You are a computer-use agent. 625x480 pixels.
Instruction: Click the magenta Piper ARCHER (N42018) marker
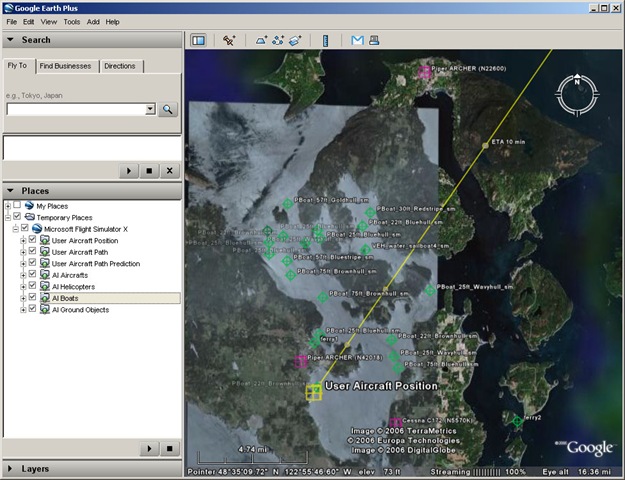301,361
